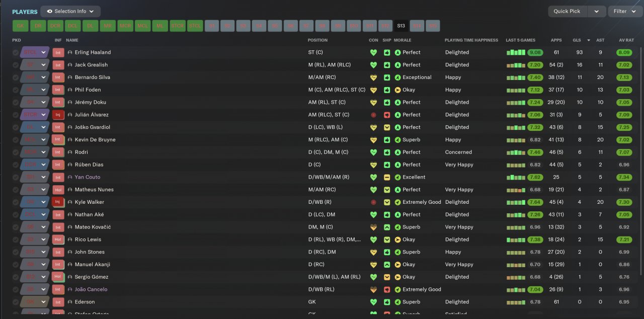Screen dimensions: 644x319
Task: Select the DCR position tab
Action: tap(55, 26)
